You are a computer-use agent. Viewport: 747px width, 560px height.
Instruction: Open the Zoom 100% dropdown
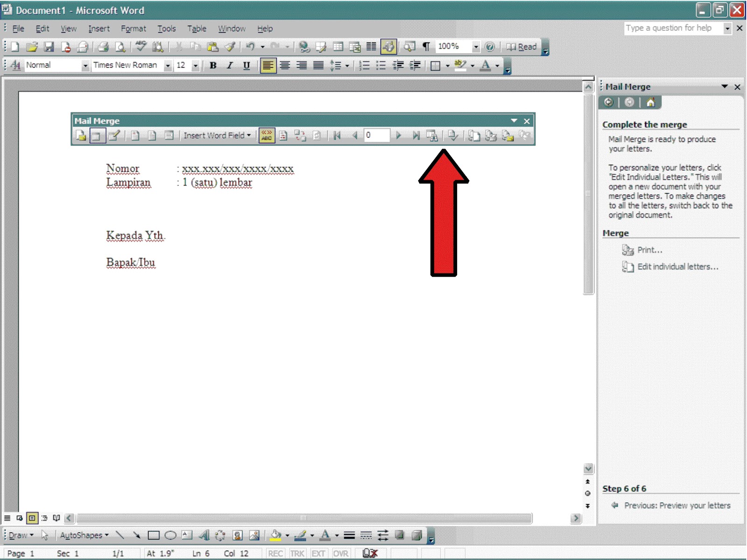click(x=476, y=47)
